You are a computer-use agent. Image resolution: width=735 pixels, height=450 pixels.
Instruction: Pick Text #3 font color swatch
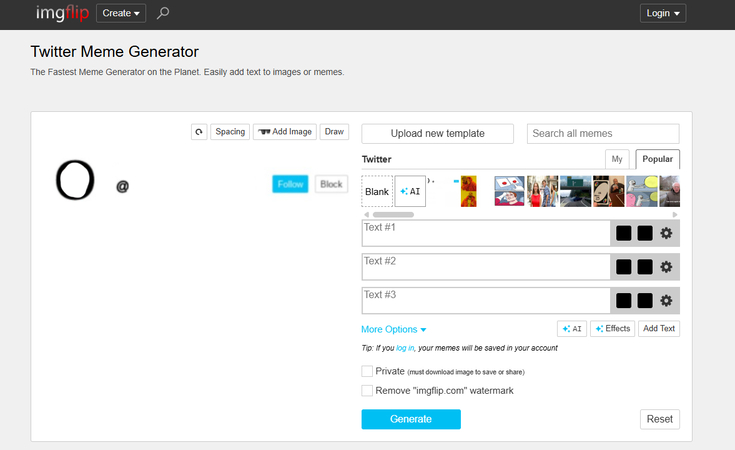pos(623,300)
